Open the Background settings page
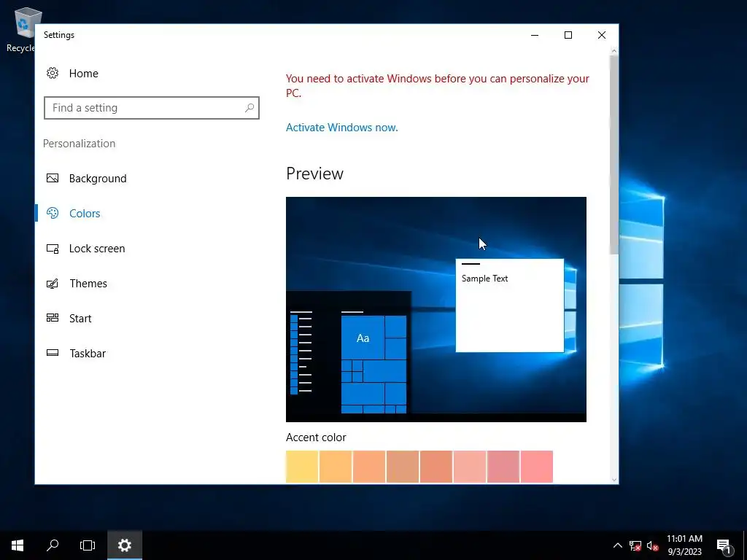The image size is (747, 560). pos(98,178)
